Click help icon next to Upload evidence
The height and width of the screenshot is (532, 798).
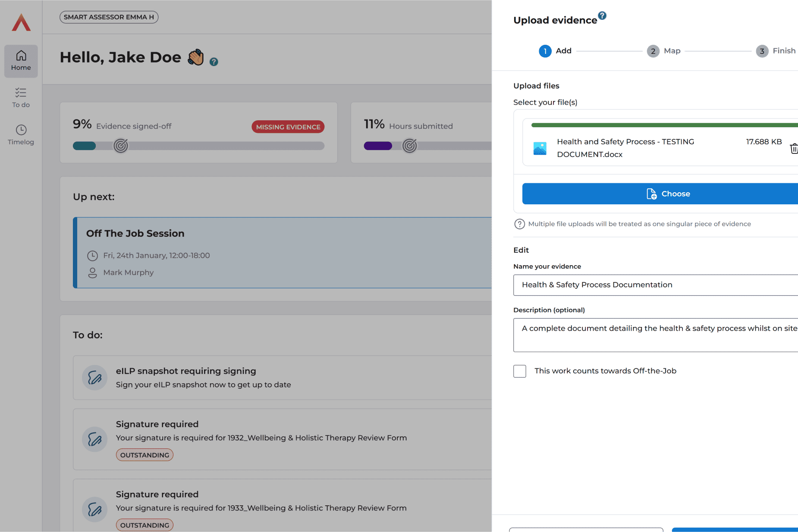point(602,16)
